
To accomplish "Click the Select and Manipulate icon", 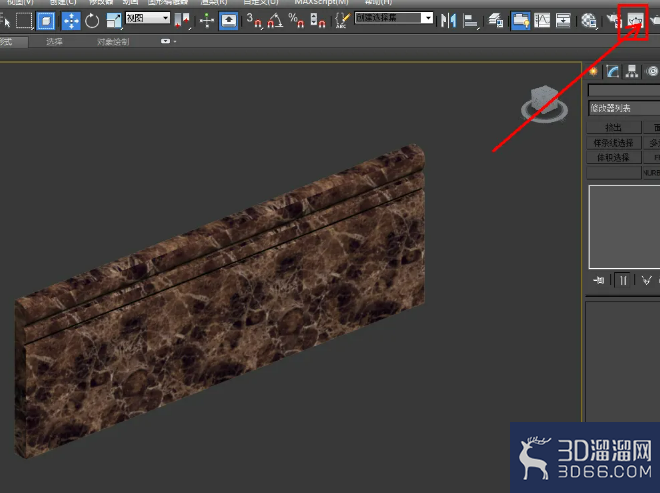I will [207, 20].
